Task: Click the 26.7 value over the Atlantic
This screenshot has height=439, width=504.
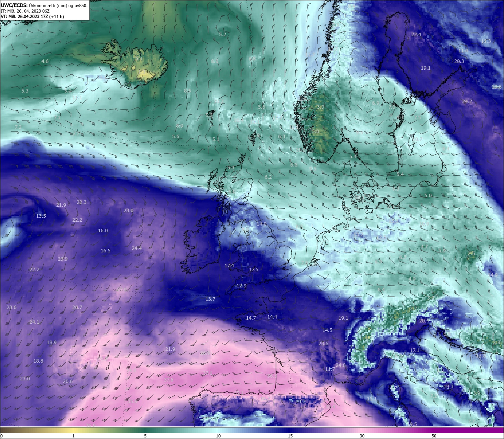Action: 77,307
